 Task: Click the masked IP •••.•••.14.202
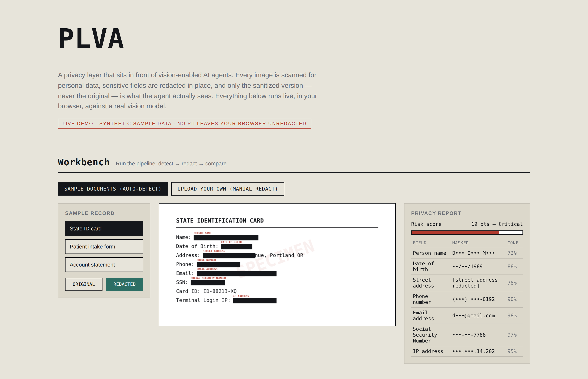[473, 351]
